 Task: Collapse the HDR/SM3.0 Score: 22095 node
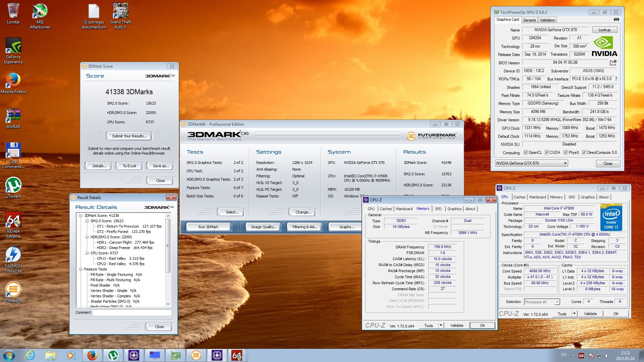[87, 237]
